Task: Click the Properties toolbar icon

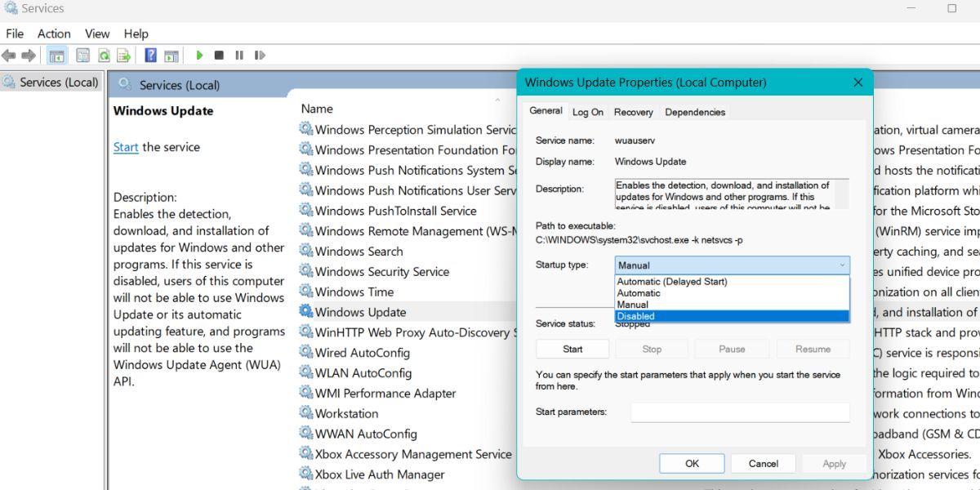Action: click(x=82, y=55)
